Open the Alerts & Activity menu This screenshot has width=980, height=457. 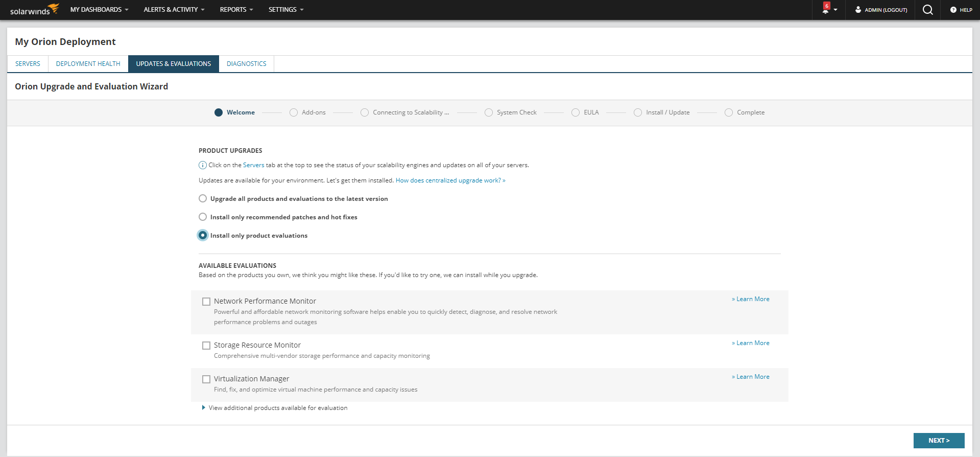[x=174, y=10]
